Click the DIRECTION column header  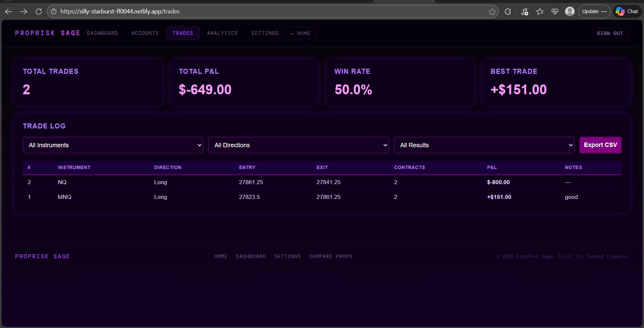[168, 167]
